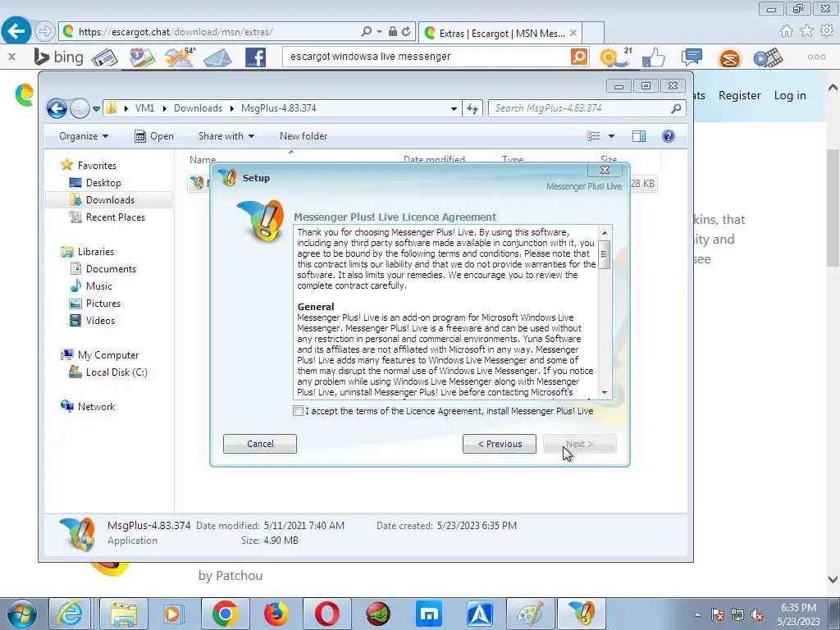Click the Bing toolbar search box
Viewport: 840px width, 630px height.
coord(427,57)
